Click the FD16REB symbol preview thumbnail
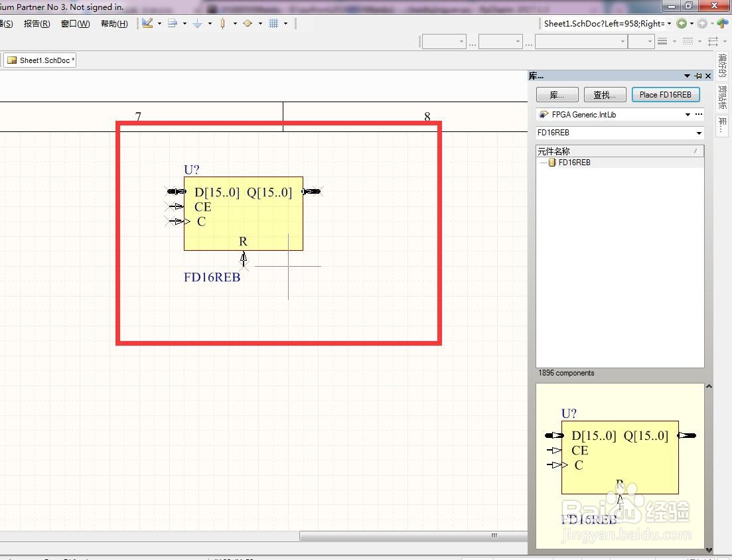The width and height of the screenshot is (732, 560). coord(619,466)
